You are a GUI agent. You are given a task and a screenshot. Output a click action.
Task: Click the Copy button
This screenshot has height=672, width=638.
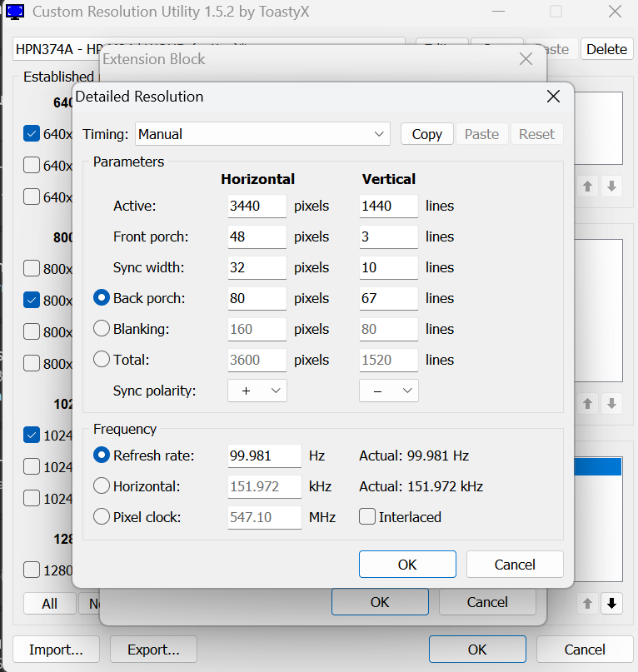[x=426, y=134]
